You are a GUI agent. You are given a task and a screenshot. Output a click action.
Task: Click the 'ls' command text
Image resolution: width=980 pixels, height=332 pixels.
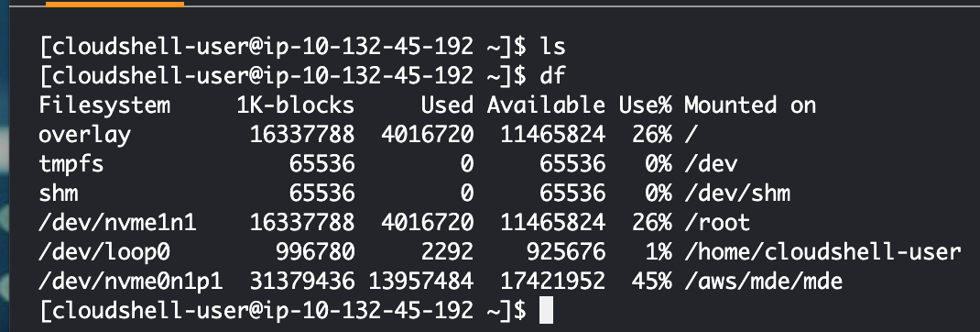(552, 47)
